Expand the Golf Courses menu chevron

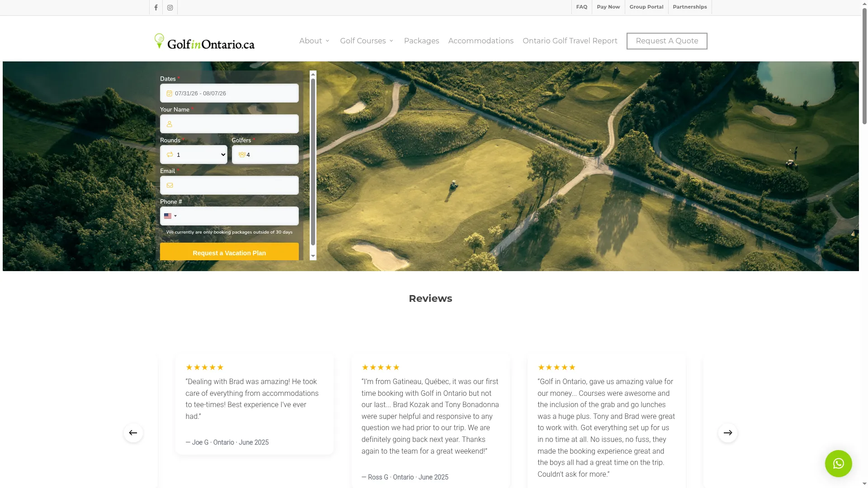pyautogui.click(x=392, y=41)
